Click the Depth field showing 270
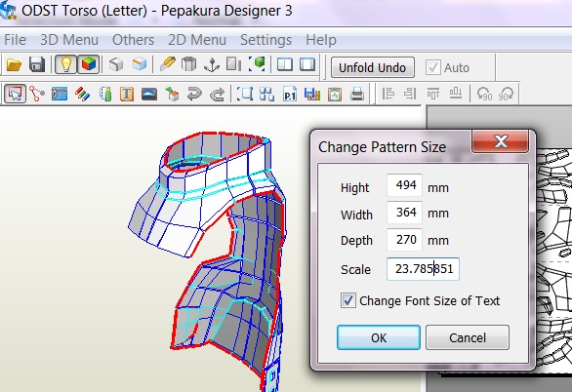The image size is (572, 392). point(404,240)
